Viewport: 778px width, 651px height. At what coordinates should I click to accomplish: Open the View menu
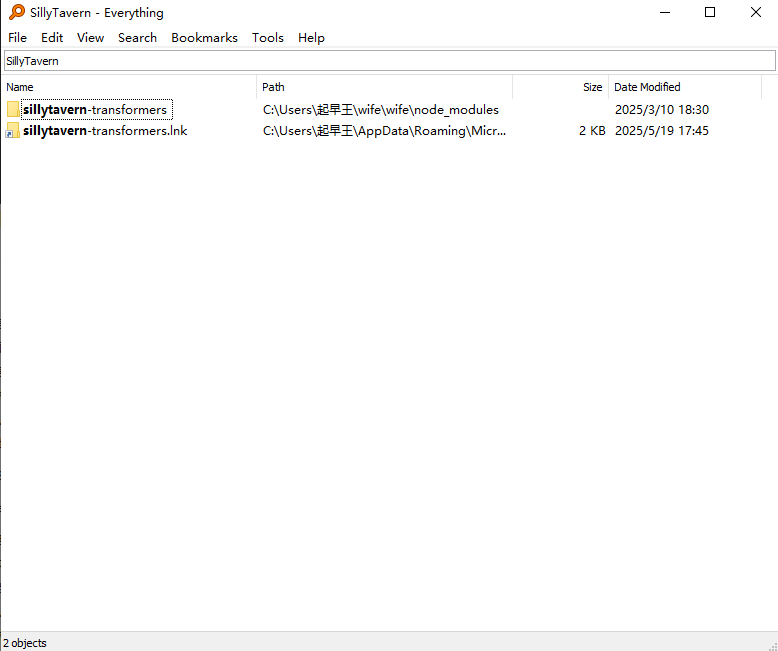(x=90, y=38)
